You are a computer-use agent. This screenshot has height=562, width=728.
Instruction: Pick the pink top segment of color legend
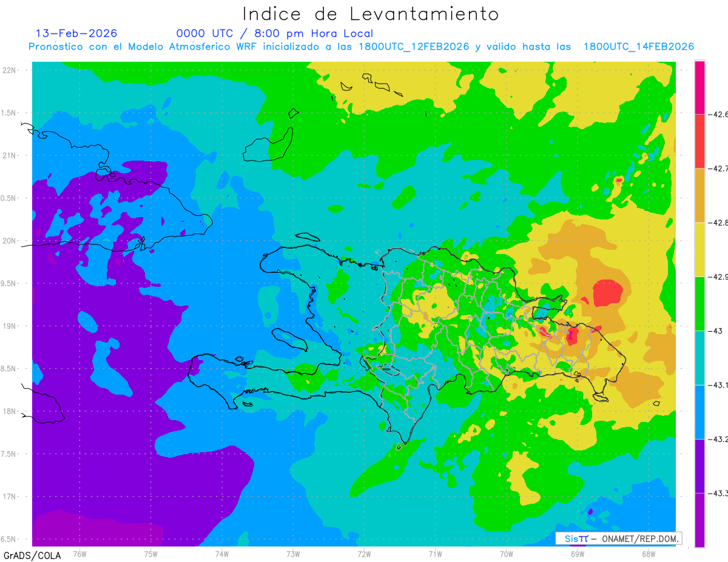coord(699,87)
